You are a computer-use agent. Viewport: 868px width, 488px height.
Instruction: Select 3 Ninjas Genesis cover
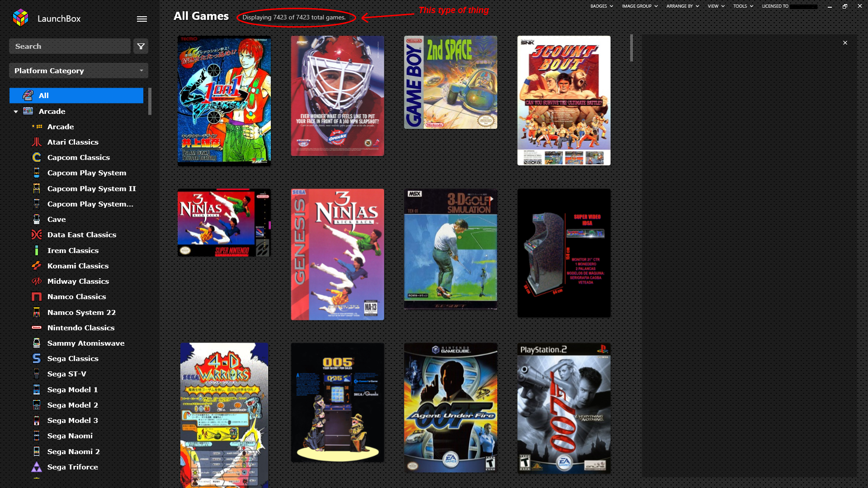[337, 254]
